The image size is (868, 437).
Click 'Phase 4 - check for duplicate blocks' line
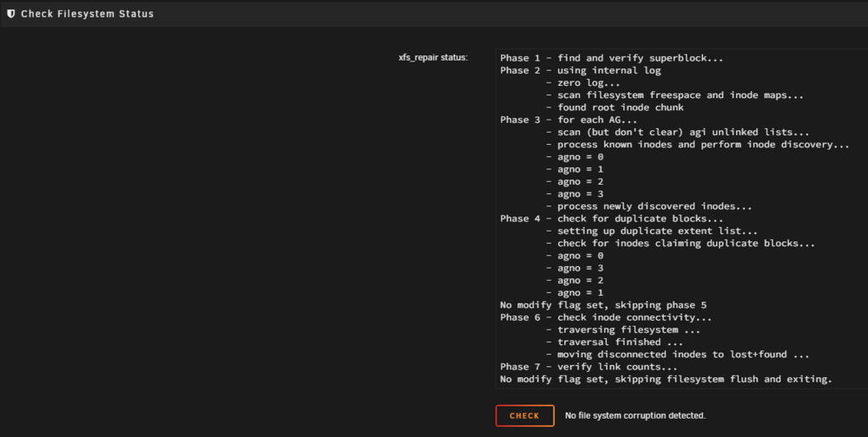(612, 218)
